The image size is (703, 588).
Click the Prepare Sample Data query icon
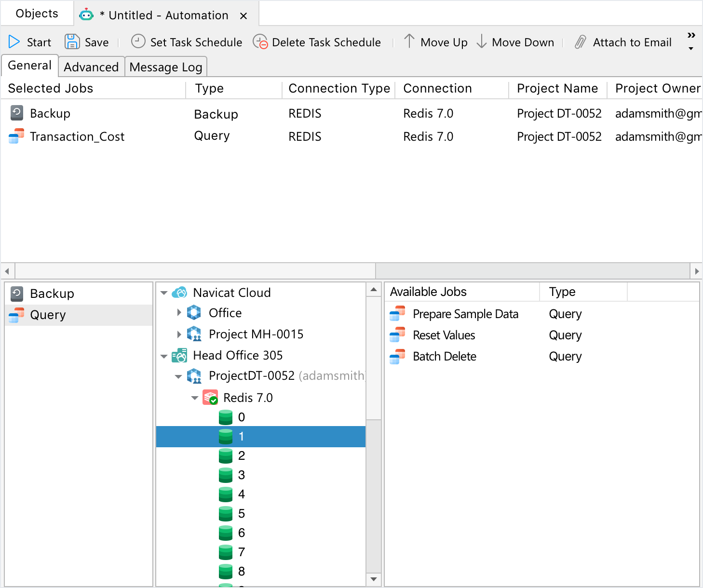pyautogui.click(x=397, y=313)
